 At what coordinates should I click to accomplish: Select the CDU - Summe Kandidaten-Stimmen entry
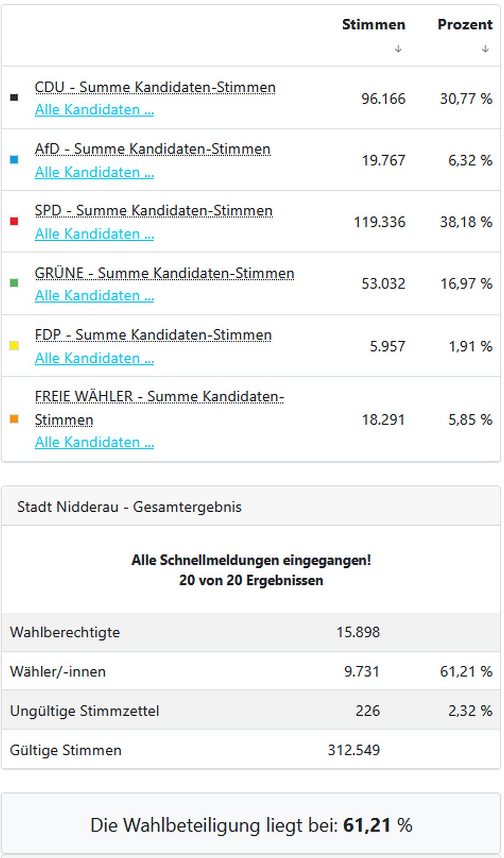tap(155, 86)
